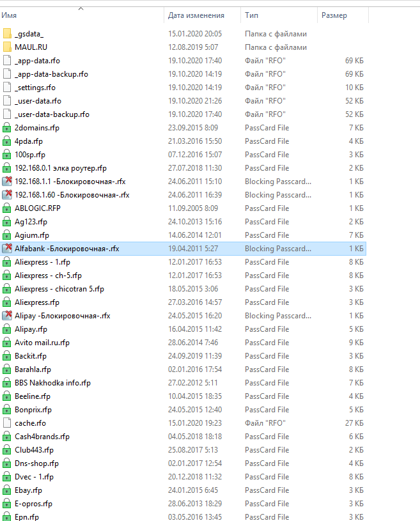Screen dimensions: 420x521
Task: Select Aliexpress - chicotran 5.rfp file name
Action: (59, 289)
